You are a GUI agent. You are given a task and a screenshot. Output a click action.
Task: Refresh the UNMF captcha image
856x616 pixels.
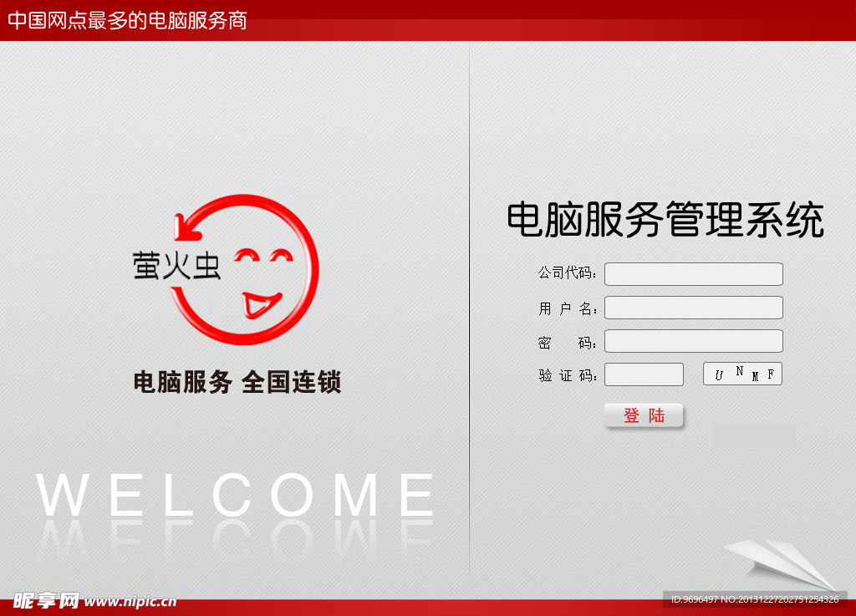(742, 374)
